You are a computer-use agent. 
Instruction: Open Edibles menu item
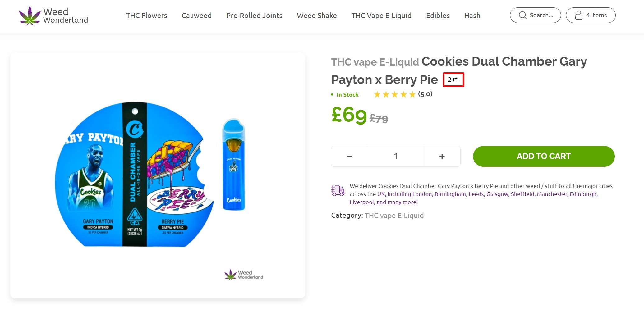point(438,16)
